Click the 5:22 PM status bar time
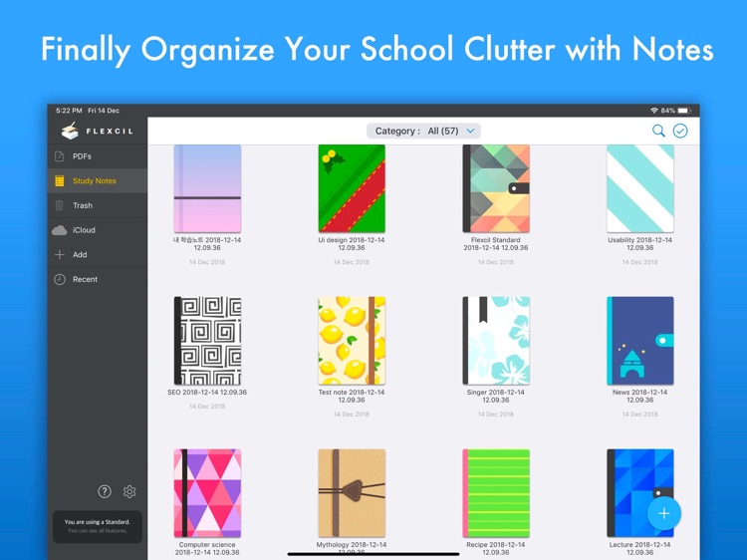 (69, 111)
